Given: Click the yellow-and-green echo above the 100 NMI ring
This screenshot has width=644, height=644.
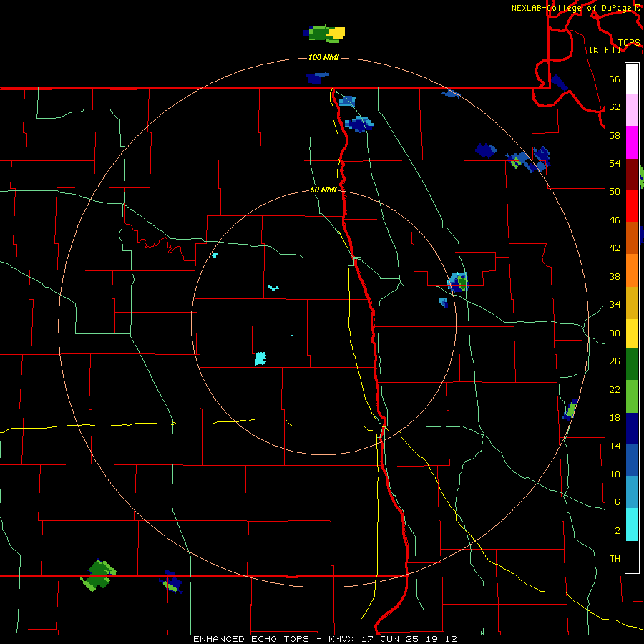Looking at the screenshot, I should [324, 34].
